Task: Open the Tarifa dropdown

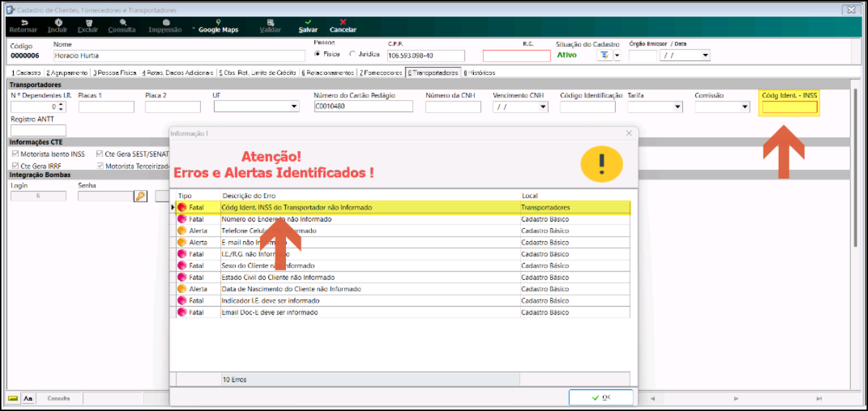Action: [677, 107]
